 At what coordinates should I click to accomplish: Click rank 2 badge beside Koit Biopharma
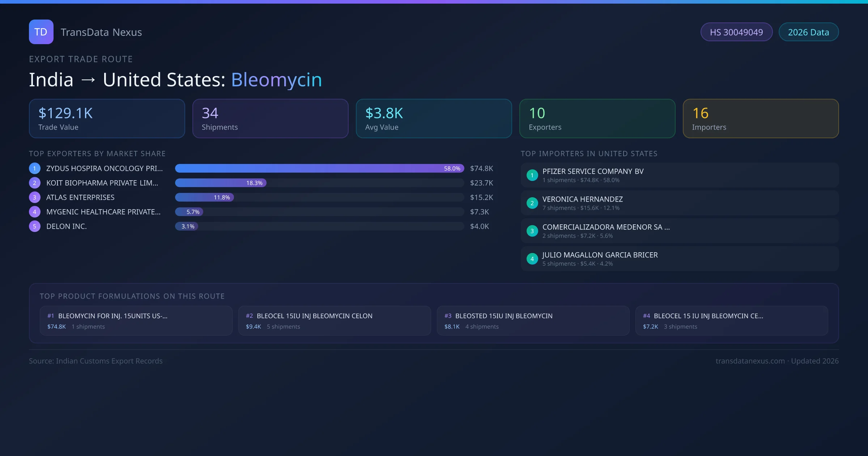coord(35,183)
